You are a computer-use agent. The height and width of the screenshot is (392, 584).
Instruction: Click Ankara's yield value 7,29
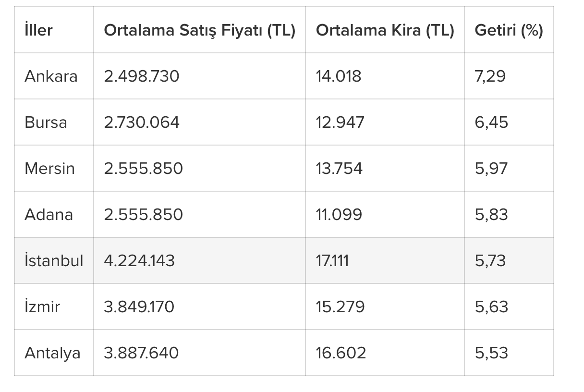[x=490, y=76]
